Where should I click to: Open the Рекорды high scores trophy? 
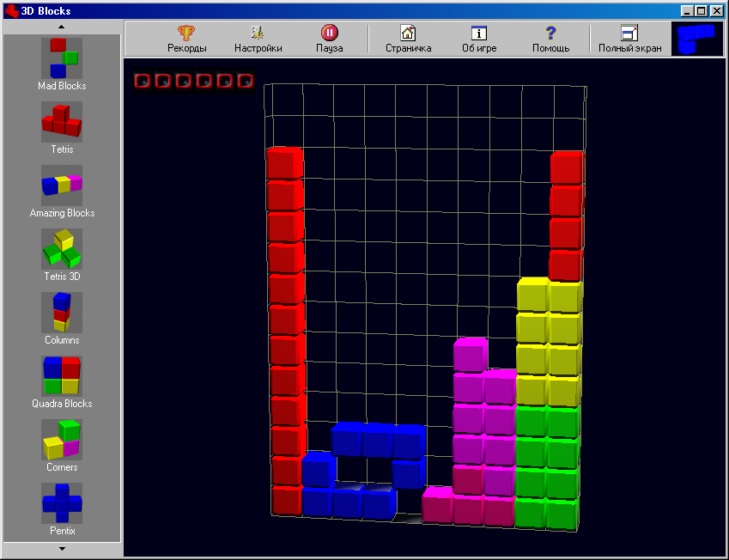(187, 39)
